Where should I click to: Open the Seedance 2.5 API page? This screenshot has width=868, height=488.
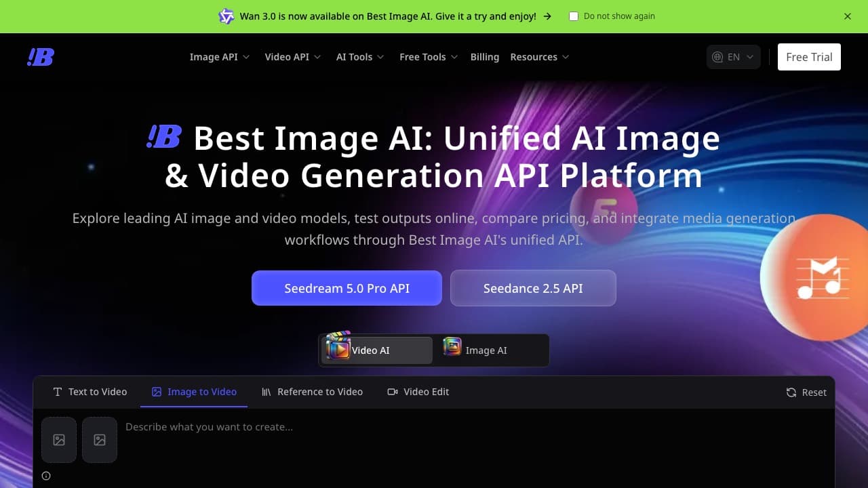pos(533,288)
